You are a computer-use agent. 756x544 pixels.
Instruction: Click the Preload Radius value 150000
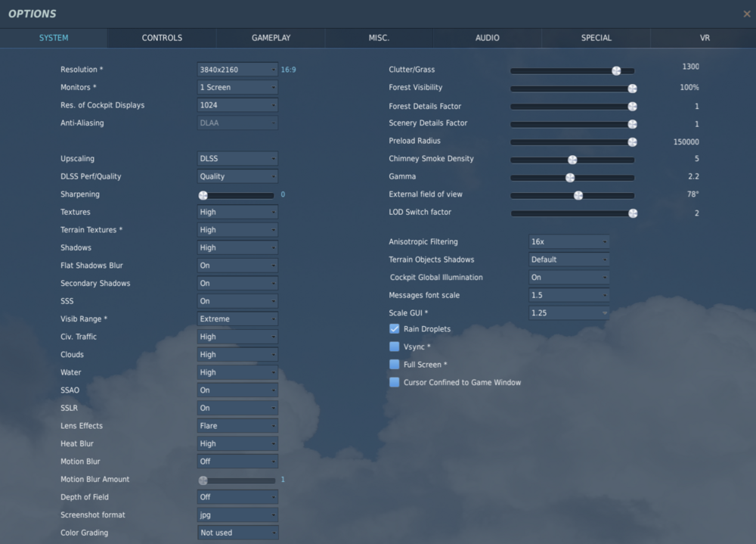686,142
